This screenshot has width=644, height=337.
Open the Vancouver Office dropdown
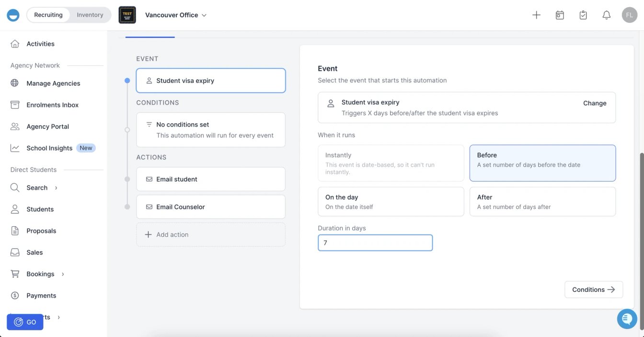point(176,15)
